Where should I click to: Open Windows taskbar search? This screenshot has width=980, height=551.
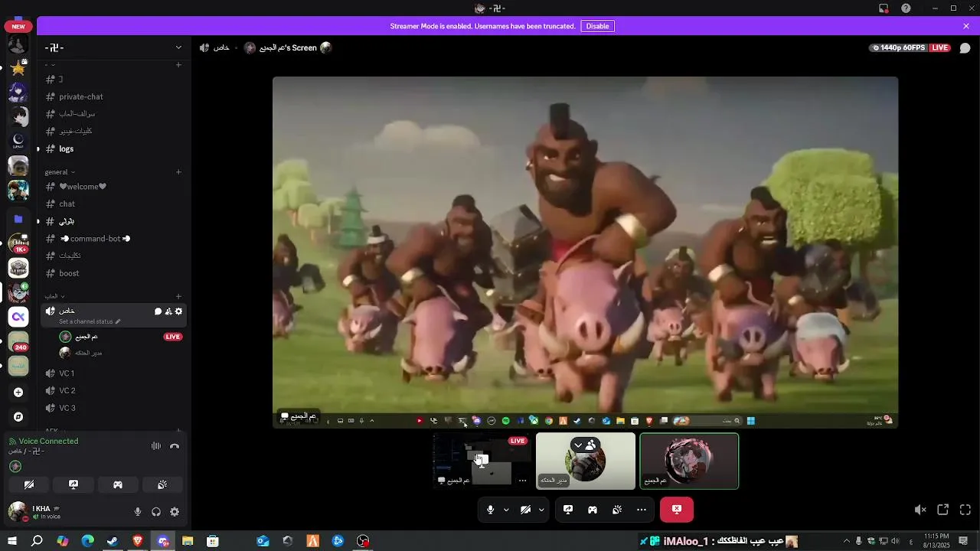(x=37, y=541)
